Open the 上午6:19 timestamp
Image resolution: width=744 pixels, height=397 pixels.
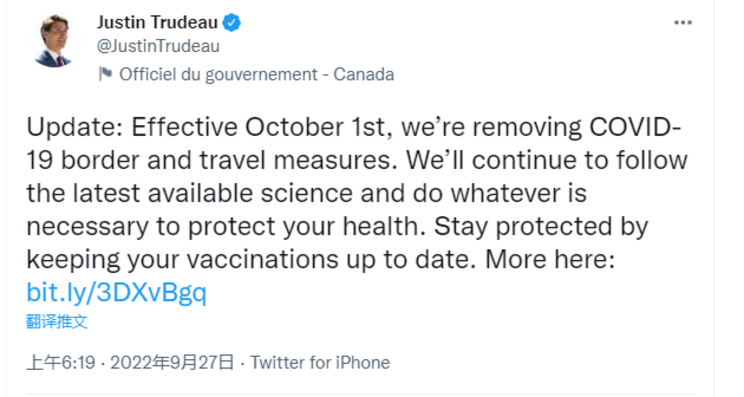pos(61,363)
